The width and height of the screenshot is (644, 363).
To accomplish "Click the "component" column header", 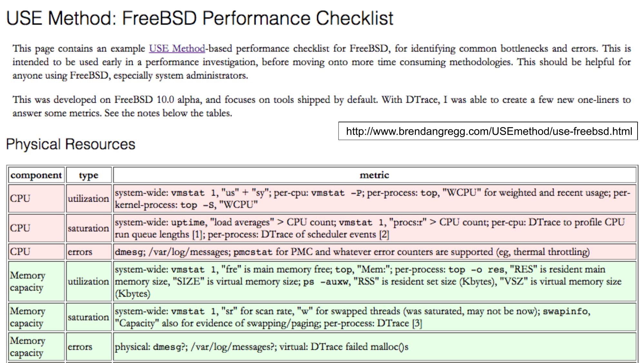I will 36,175.
